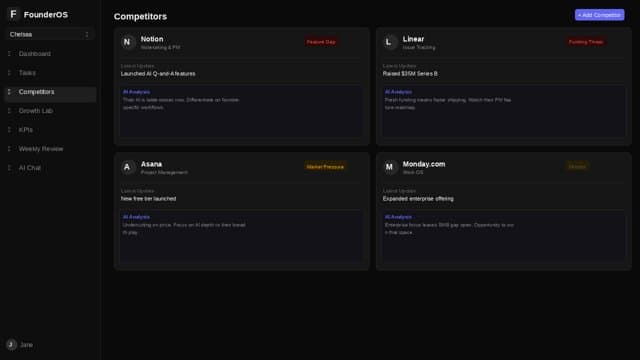Click 'Expanded enterprise offering' update
Viewport: 640px width, 360px height.
(418, 199)
